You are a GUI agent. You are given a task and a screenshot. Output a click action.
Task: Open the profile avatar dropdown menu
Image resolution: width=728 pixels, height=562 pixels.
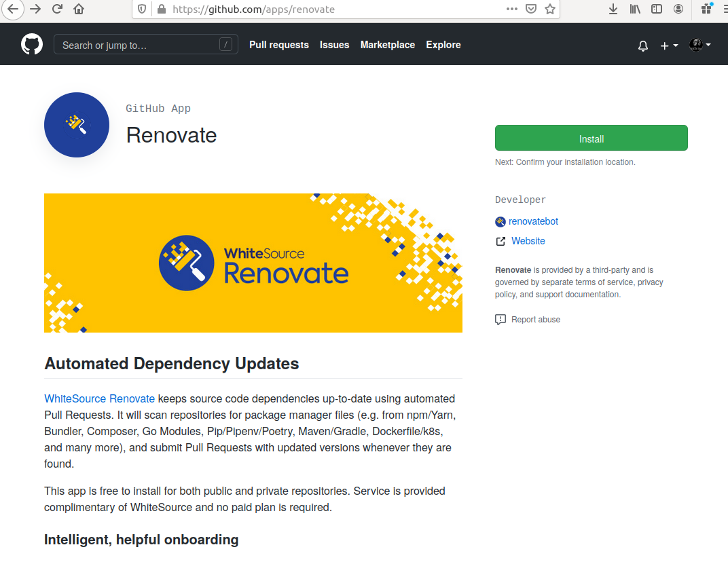tap(699, 45)
